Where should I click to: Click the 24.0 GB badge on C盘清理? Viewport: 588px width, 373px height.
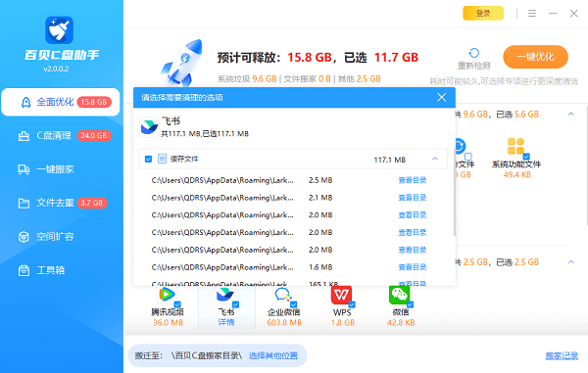point(94,135)
